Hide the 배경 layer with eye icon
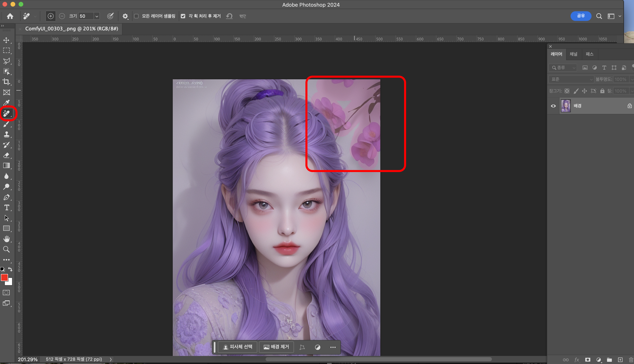This screenshot has width=634, height=364. click(553, 106)
